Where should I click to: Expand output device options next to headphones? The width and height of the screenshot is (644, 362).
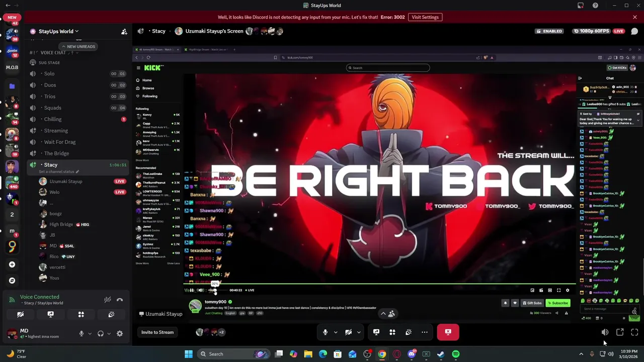109,333
